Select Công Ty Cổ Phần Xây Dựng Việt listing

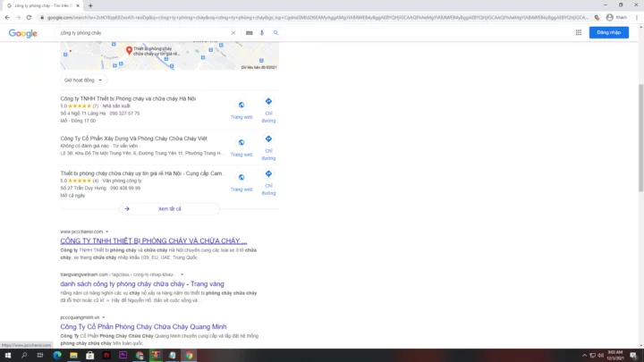(134, 139)
